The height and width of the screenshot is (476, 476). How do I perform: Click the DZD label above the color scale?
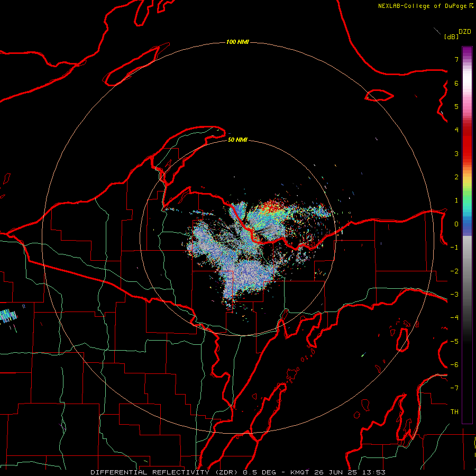pyautogui.click(x=465, y=32)
